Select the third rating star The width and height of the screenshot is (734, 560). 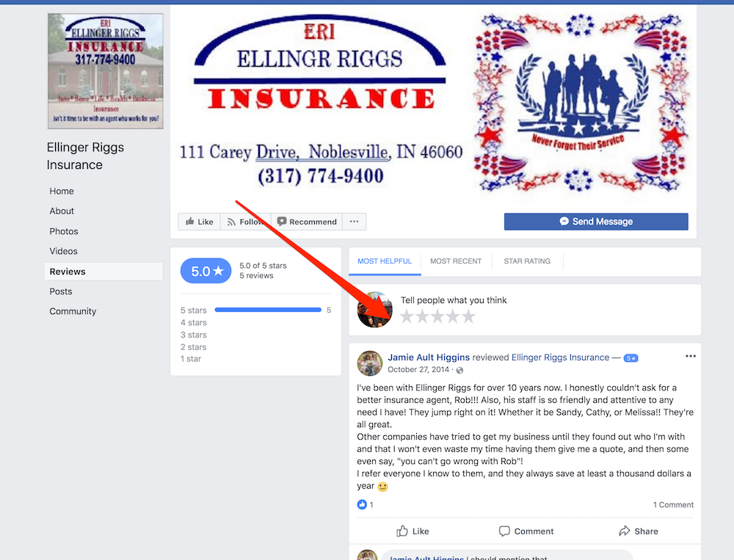(437, 316)
